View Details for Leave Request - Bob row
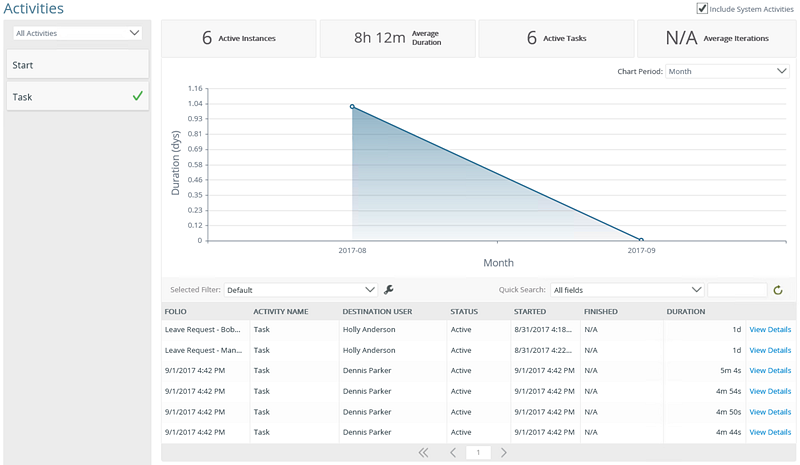The width and height of the screenshot is (800, 465). coord(770,329)
